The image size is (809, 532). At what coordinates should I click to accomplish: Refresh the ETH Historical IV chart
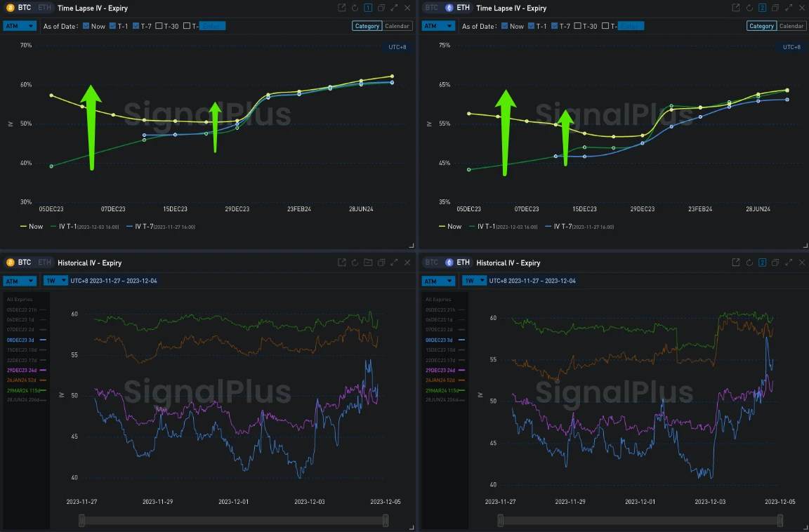[749, 262]
